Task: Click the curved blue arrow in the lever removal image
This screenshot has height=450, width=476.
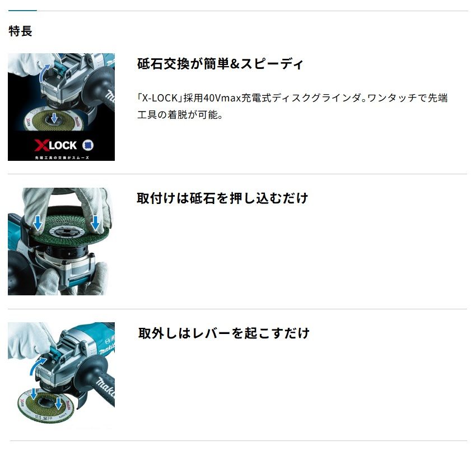Action: 38,366
